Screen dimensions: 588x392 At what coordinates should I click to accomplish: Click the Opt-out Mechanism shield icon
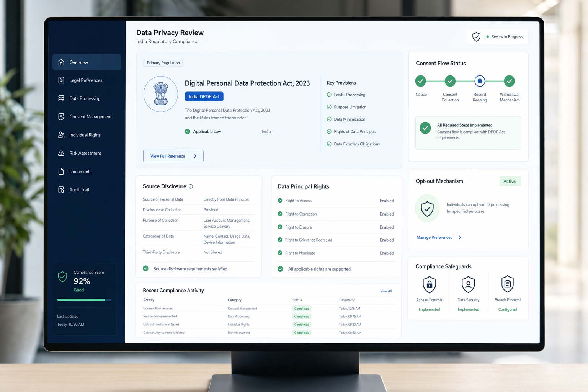point(427,209)
